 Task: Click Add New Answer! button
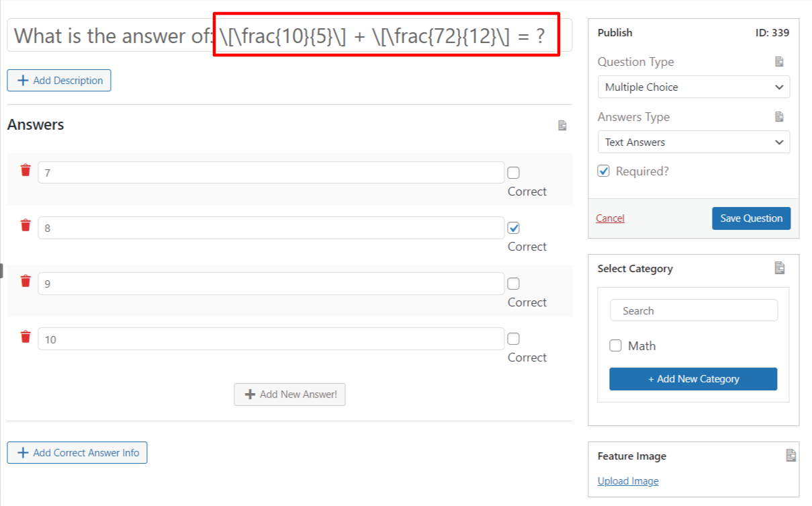point(289,394)
